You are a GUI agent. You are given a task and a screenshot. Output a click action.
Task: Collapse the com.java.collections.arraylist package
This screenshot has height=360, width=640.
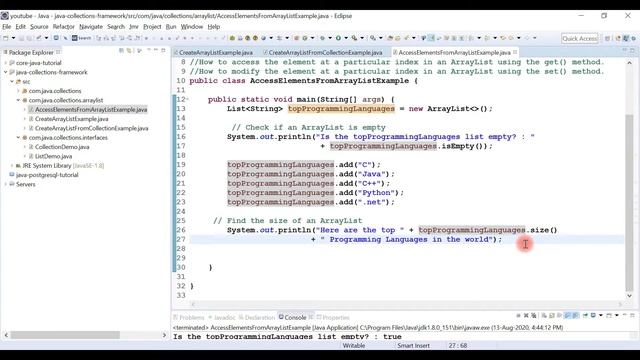pos(18,100)
